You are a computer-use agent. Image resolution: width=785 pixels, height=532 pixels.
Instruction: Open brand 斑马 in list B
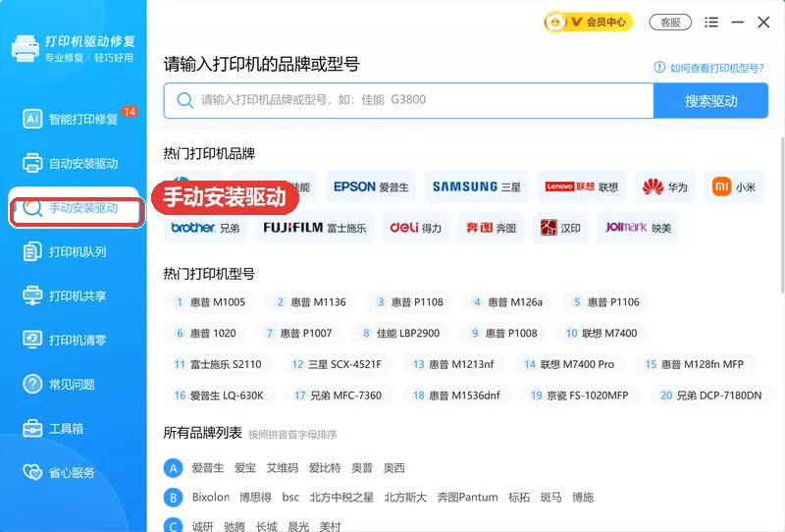tap(550, 497)
